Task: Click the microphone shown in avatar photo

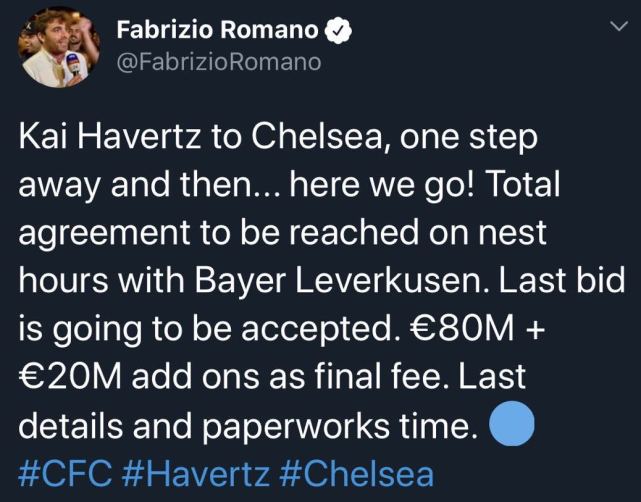Action: [x=74, y=63]
